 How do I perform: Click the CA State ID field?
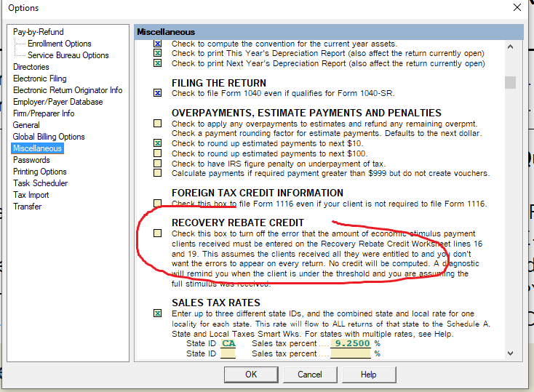point(228,343)
